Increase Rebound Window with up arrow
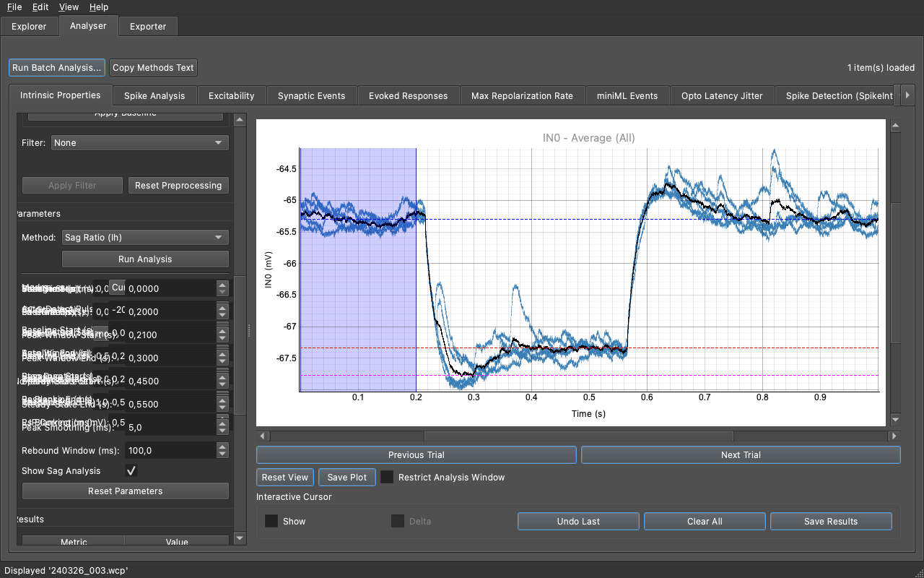Image resolution: width=924 pixels, height=578 pixels. [x=222, y=447]
